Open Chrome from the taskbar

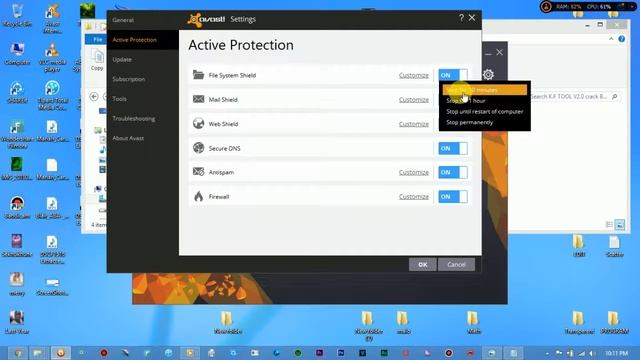(18, 353)
